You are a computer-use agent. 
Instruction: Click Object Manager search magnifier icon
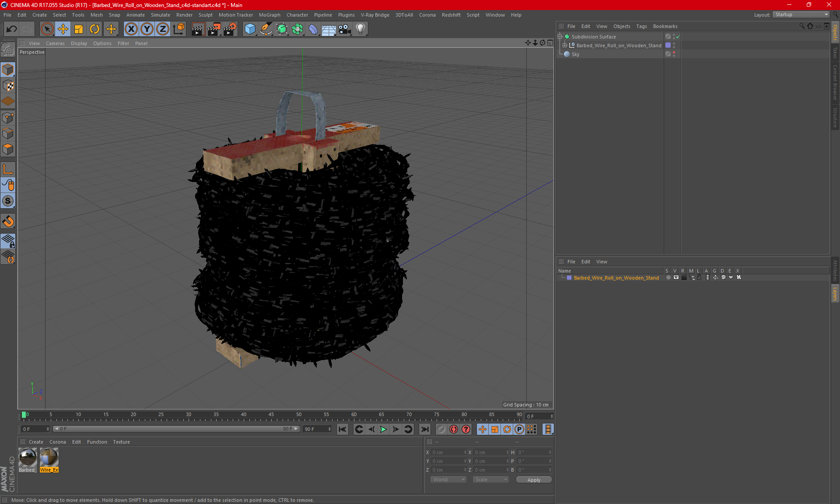pyautogui.click(x=802, y=26)
